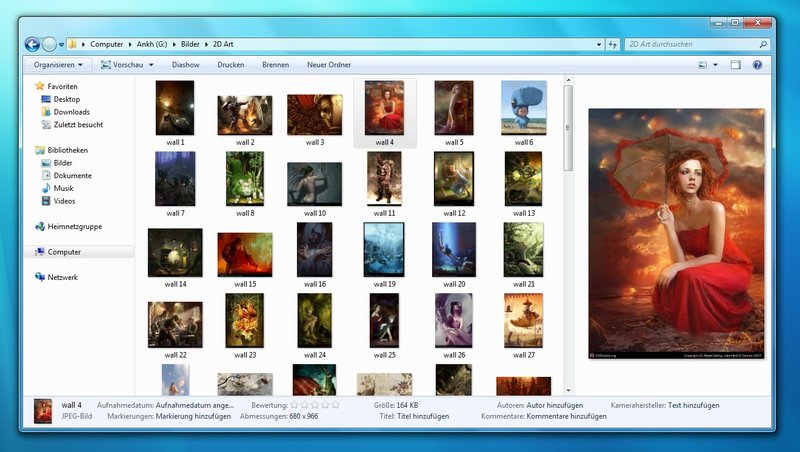The width and height of the screenshot is (800, 452).
Task: Open Zuletzt besucht in the sidebar
Action: 72,124
